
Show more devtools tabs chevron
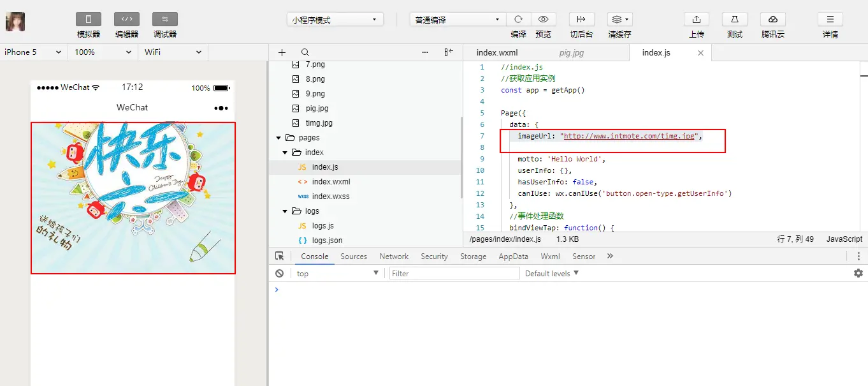pos(610,256)
